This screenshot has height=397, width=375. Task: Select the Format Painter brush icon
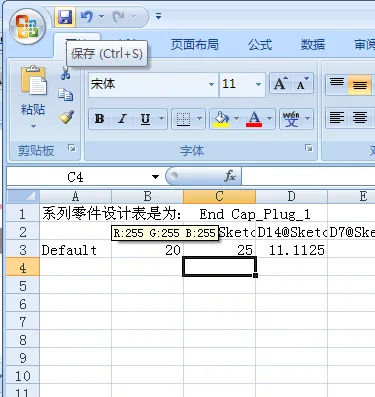tap(66, 117)
